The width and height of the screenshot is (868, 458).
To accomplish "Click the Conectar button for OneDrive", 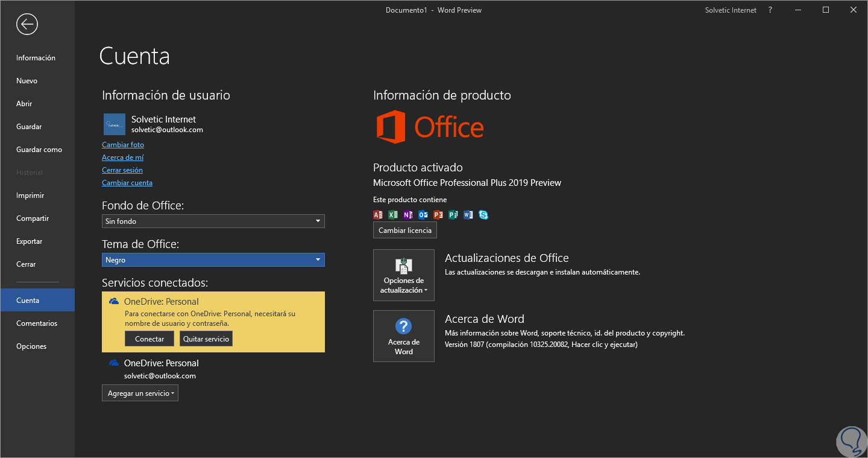I will (x=149, y=339).
